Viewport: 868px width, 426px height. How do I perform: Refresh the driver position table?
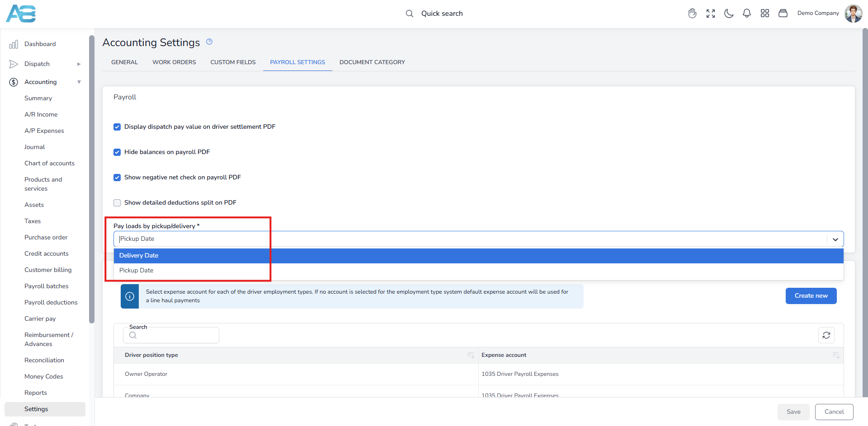coord(826,335)
